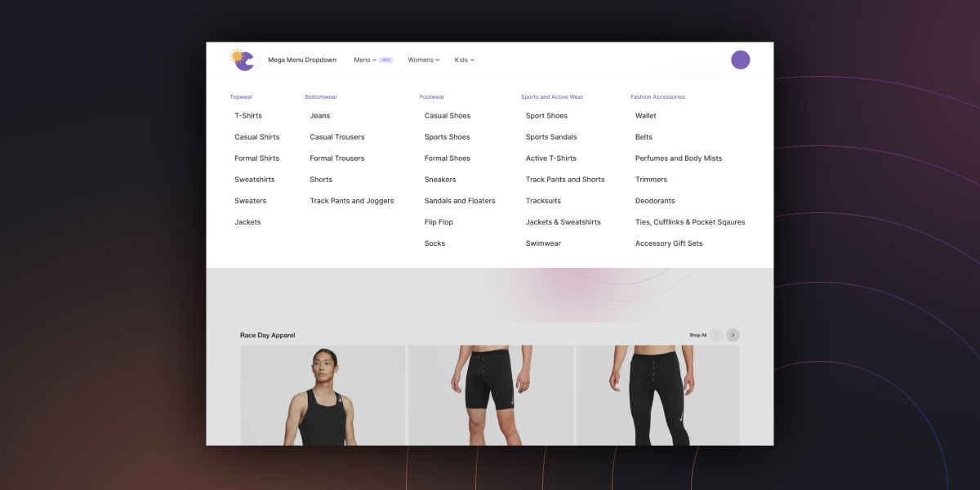
Task: Choose Sports Shoes under Footwear
Action: [448, 137]
